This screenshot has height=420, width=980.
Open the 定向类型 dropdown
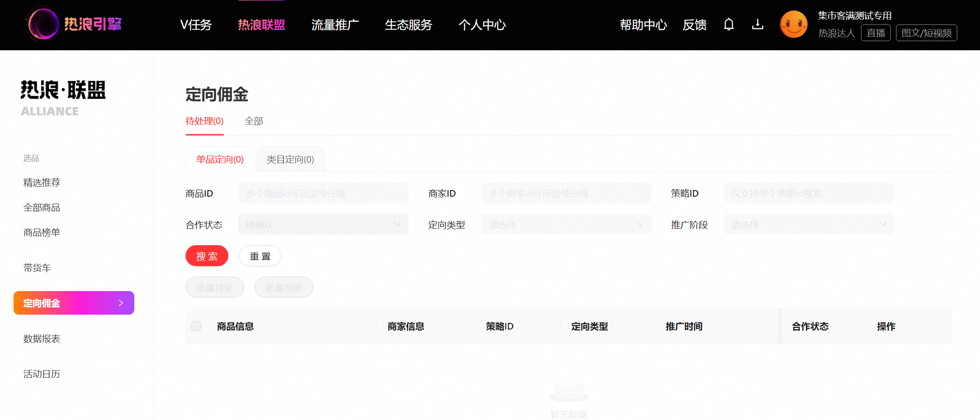click(x=566, y=225)
